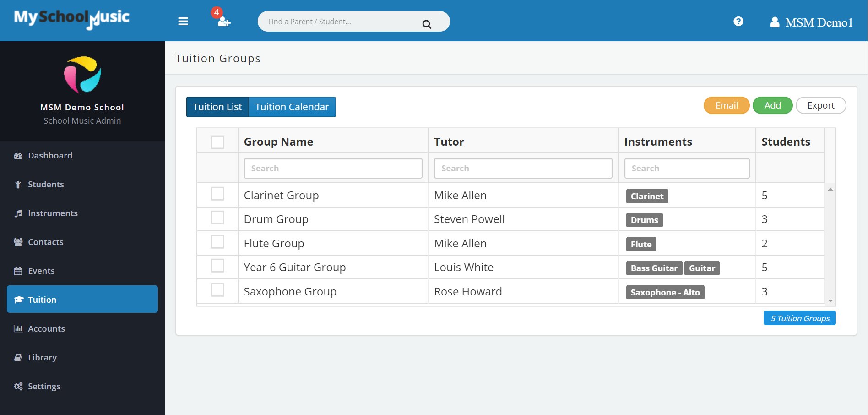Tick the Saxophone Group checkbox
The width and height of the screenshot is (868, 415).
coord(217,290)
